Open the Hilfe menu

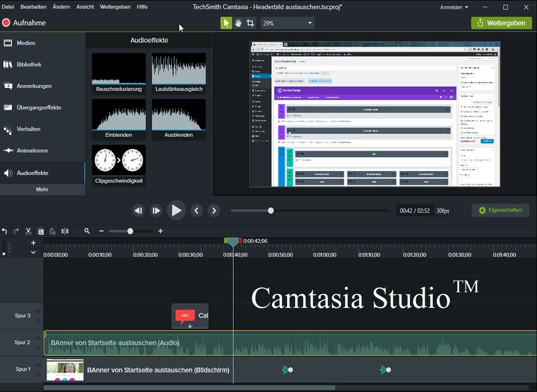142,7
